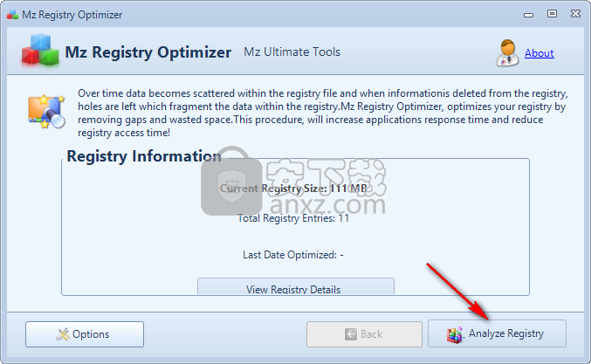Click the greyed-out Back button
Image resolution: width=591 pixels, height=364 pixels.
coord(364,334)
